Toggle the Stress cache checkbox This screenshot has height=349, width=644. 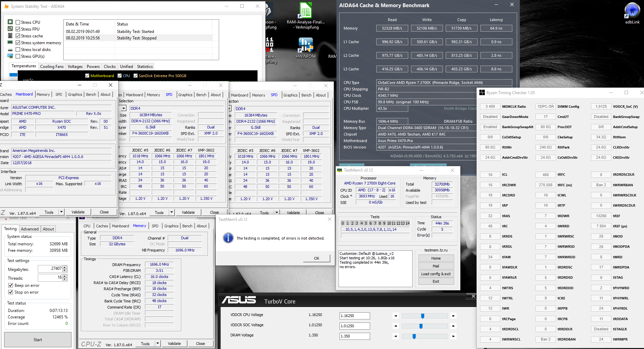coord(18,36)
